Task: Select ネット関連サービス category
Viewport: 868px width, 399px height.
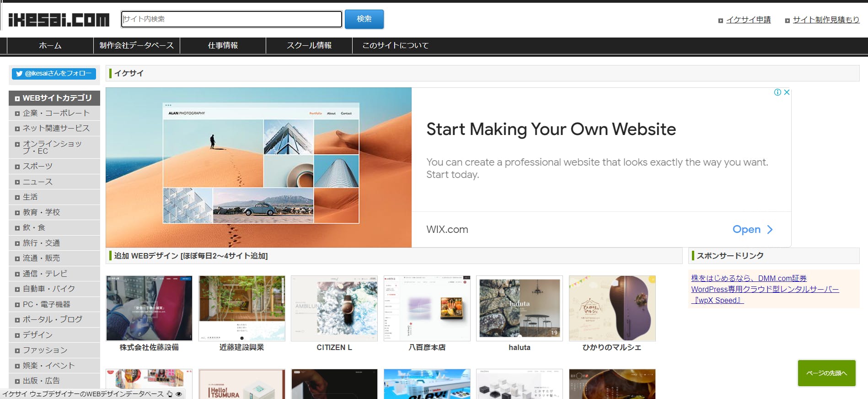Action: [x=54, y=128]
